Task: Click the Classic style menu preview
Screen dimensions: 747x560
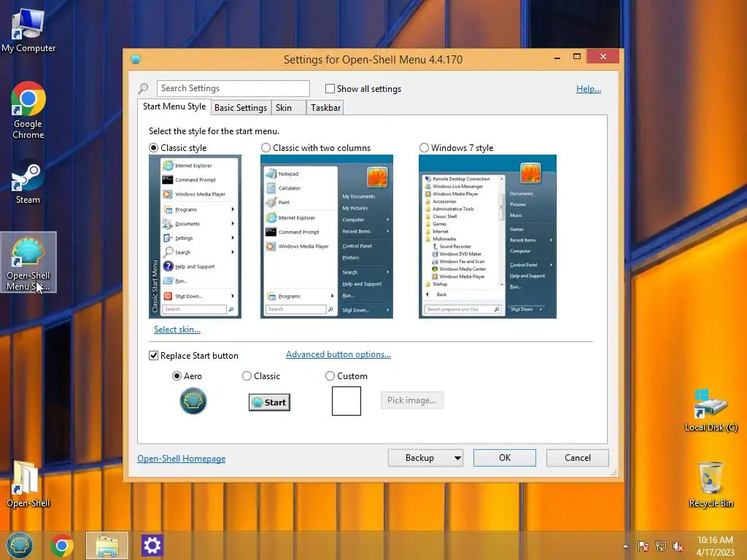Action: 195,237
